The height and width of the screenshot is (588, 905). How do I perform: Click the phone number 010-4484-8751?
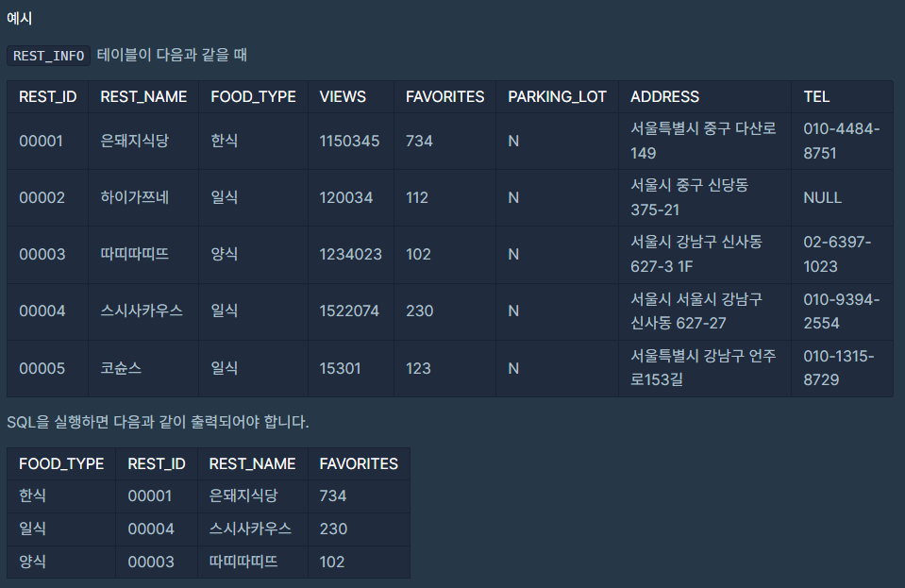point(842,141)
